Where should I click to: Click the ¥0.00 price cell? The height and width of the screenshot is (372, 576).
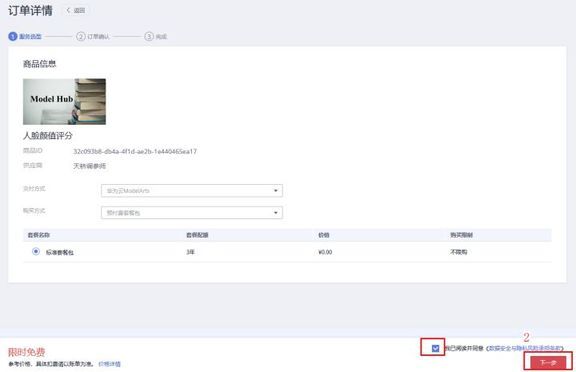pos(325,252)
